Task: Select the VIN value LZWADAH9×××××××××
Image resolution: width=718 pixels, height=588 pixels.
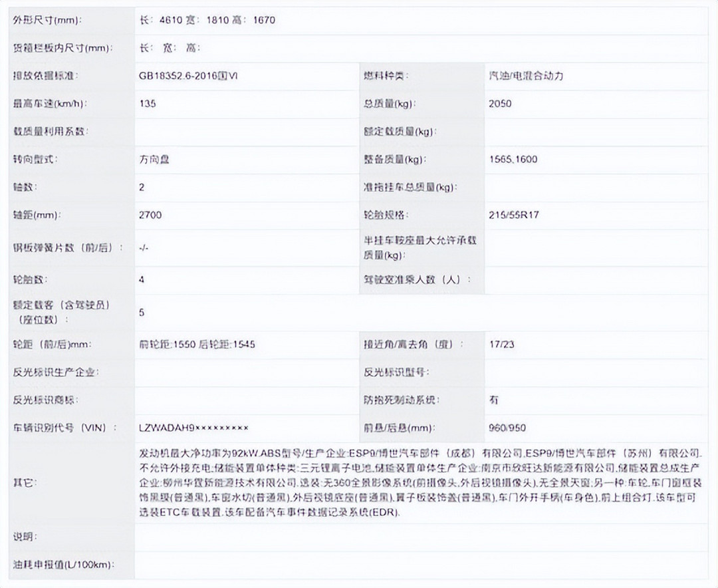Action: pyautogui.click(x=193, y=428)
